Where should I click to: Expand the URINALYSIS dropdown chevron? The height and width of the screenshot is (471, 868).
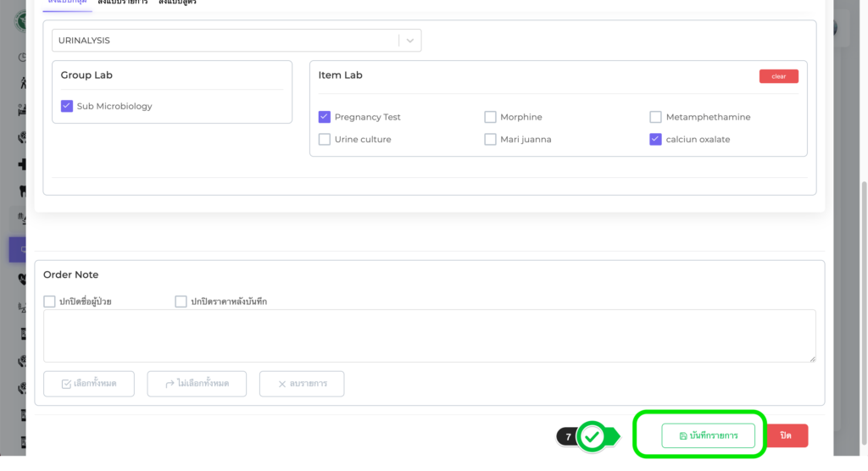pos(410,40)
